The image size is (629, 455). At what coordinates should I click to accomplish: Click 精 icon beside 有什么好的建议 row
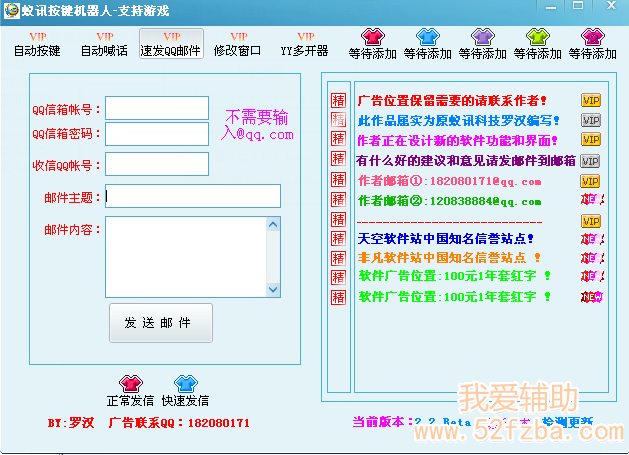tap(338, 159)
